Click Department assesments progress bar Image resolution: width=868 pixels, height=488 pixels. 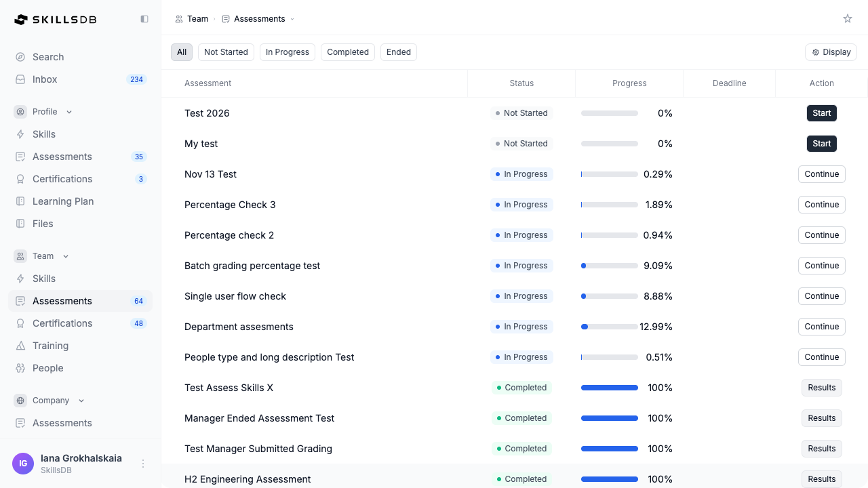coord(610,327)
